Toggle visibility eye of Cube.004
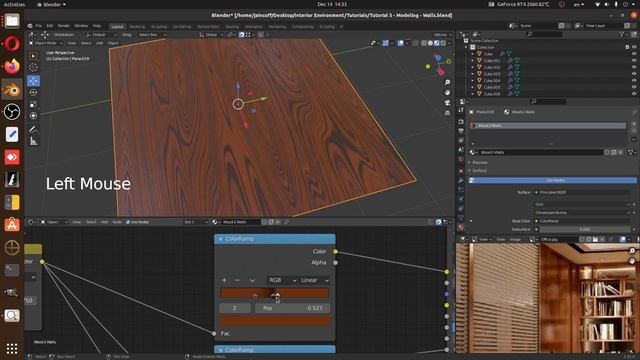Viewport: 640px width, 360px height. click(x=634, y=80)
